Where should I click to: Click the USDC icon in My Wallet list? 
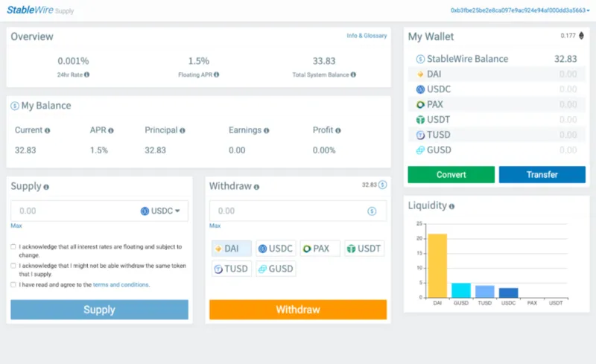[x=420, y=89]
